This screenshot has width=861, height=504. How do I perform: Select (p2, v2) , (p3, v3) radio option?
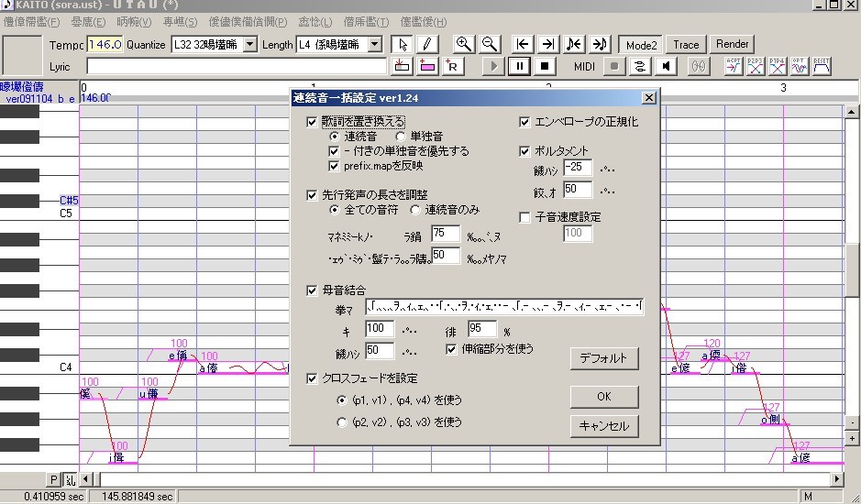click(x=342, y=422)
